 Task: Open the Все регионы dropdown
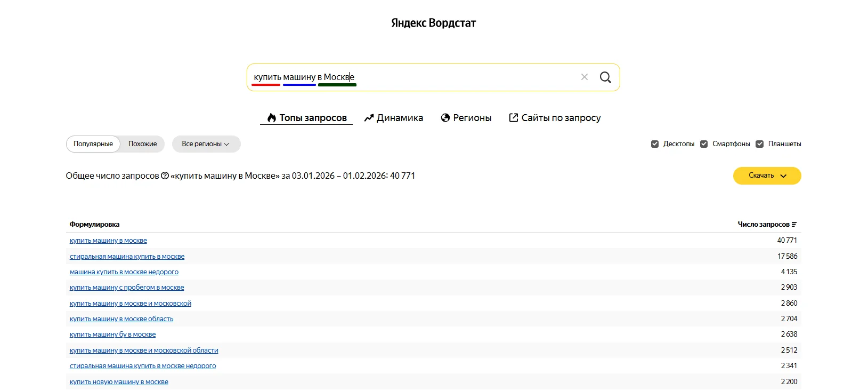point(206,144)
